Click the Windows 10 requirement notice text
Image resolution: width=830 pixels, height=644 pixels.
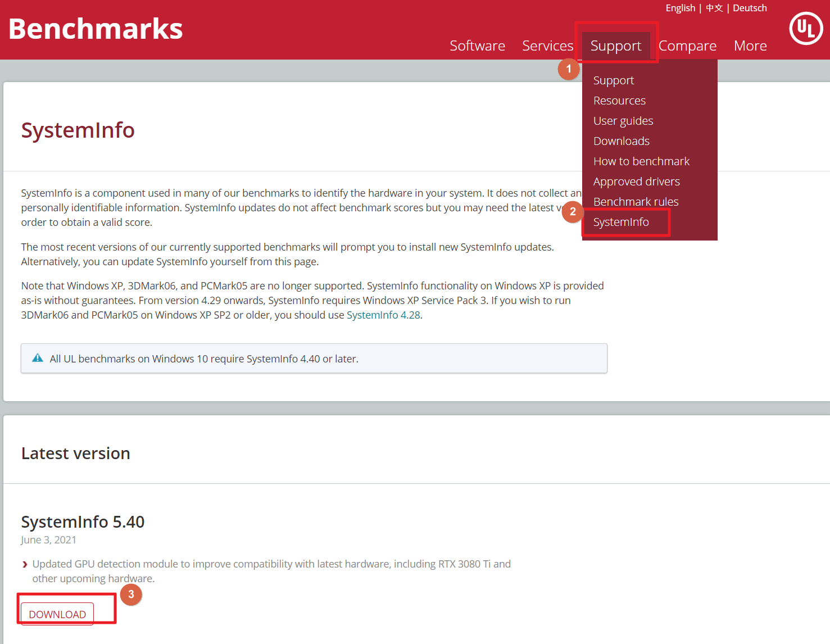[204, 359]
